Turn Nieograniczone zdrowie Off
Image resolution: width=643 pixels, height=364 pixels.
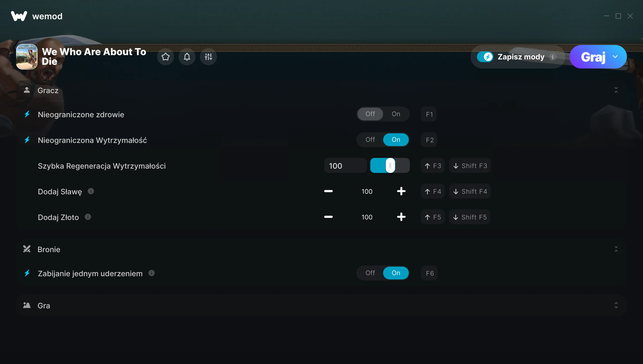(370, 114)
